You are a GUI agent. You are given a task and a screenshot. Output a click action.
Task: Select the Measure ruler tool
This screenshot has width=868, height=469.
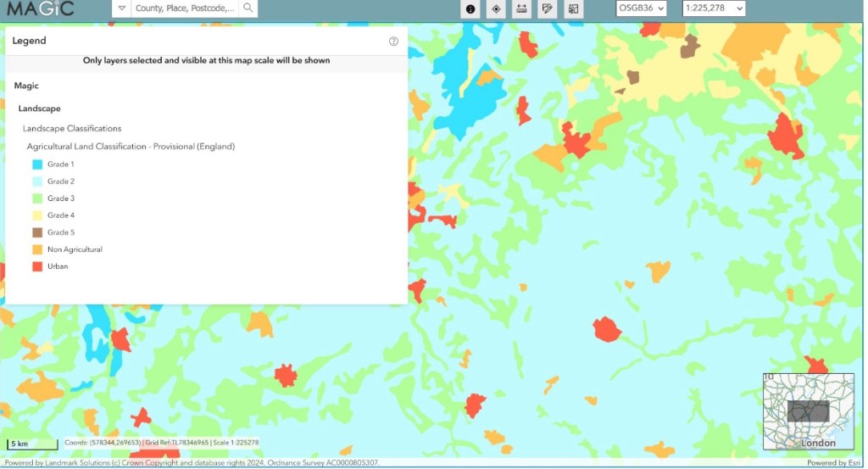point(522,9)
